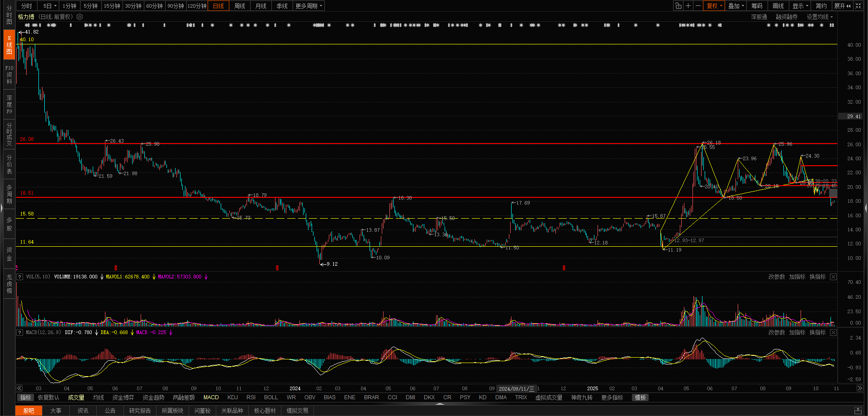Open the 研究报告 bottom tab
This screenshot has height=416, width=868.
point(140,411)
